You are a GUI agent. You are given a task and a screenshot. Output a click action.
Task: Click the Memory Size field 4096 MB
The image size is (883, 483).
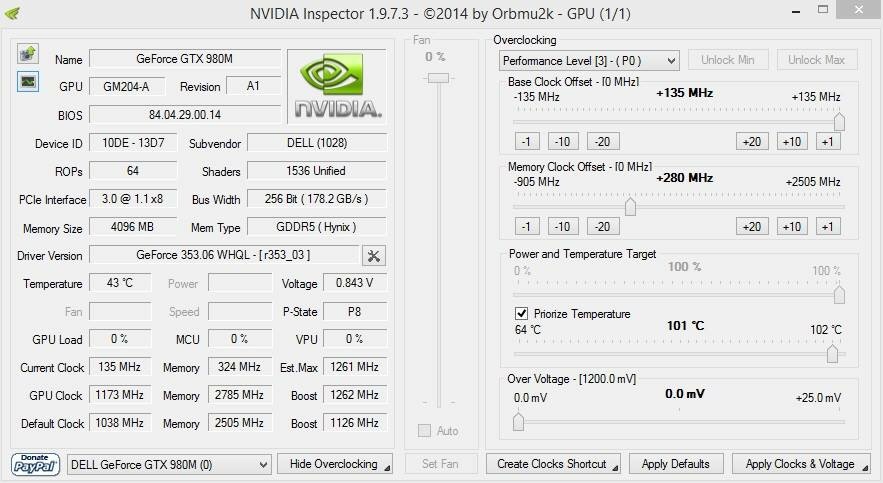click(x=133, y=227)
